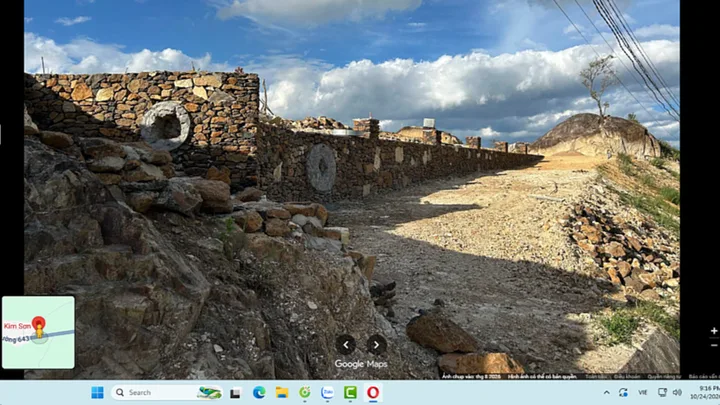720x405 pixels.
Task: Click the search highlight image in taskbar
Action: point(209,393)
